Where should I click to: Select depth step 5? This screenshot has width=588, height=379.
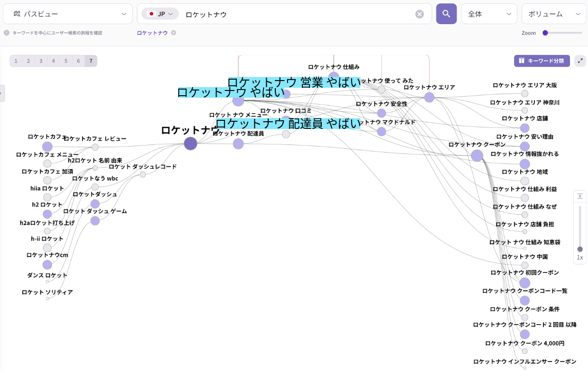[66, 61]
